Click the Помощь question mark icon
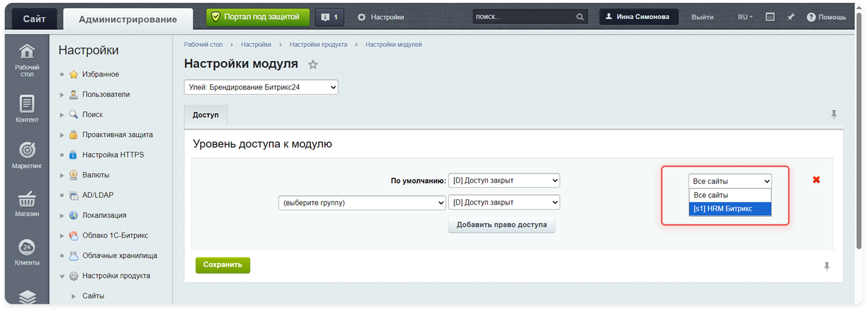868x311 pixels. coord(811,17)
